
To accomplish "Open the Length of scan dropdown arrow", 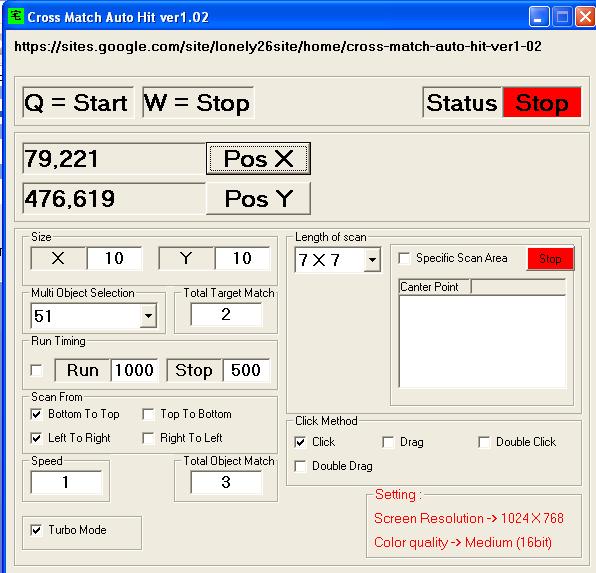I will (372, 260).
